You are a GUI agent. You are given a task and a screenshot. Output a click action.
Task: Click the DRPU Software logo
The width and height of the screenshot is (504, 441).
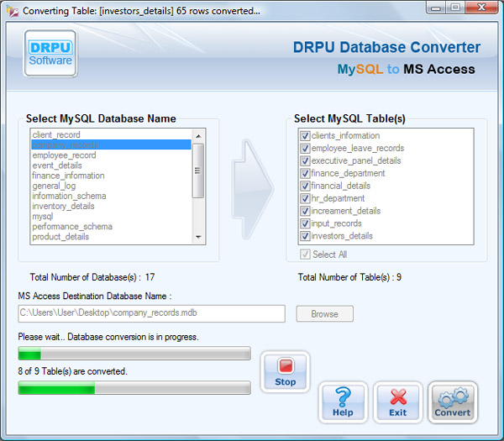tap(50, 54)
